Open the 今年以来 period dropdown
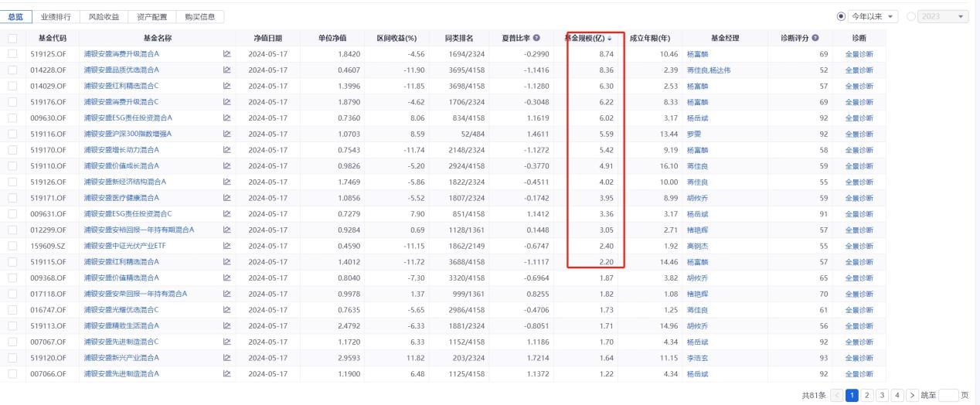The width and height of the screenshot is (980, 405). [x=873, y=16]
